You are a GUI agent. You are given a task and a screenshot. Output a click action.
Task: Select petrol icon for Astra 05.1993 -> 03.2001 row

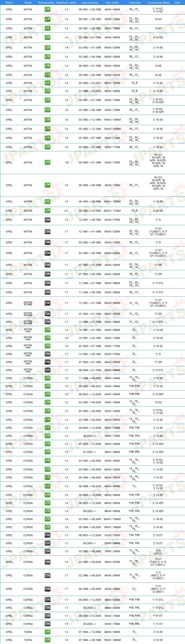[47, 83]
